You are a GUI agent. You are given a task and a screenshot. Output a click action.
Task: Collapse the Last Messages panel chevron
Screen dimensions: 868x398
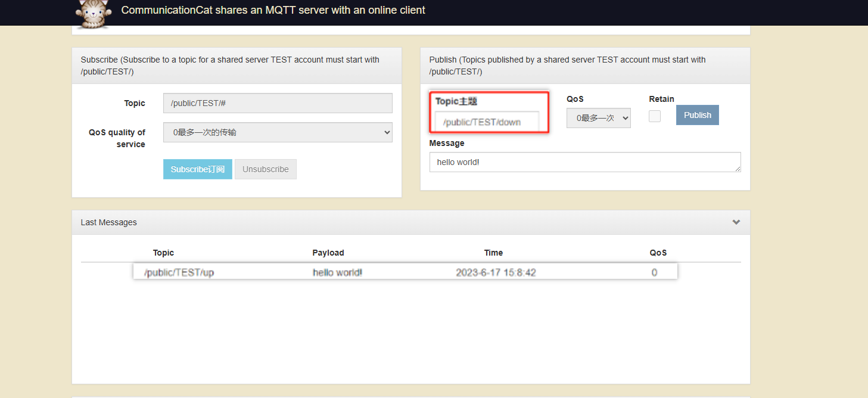(x=736, y=222)
